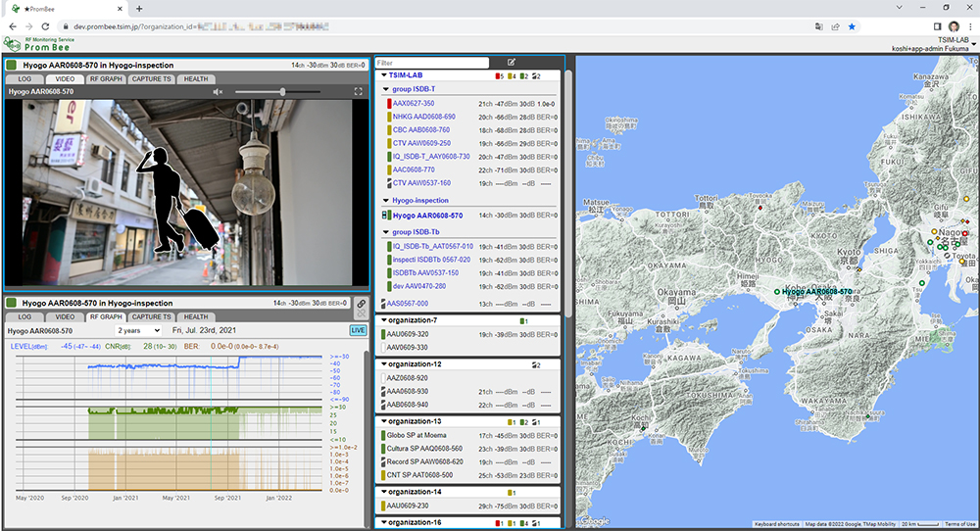Select Record SP AAW0608-620 device
980x531 pixels.
coord(425,462)
